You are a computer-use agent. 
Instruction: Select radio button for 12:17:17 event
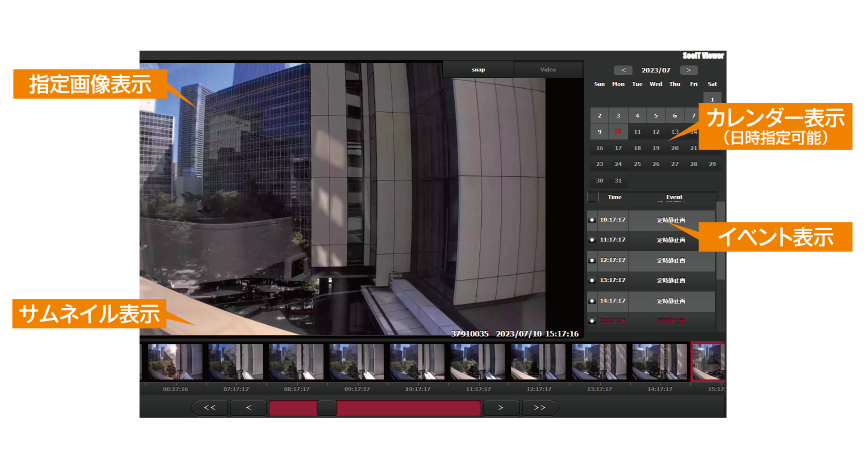click(593, 260)
